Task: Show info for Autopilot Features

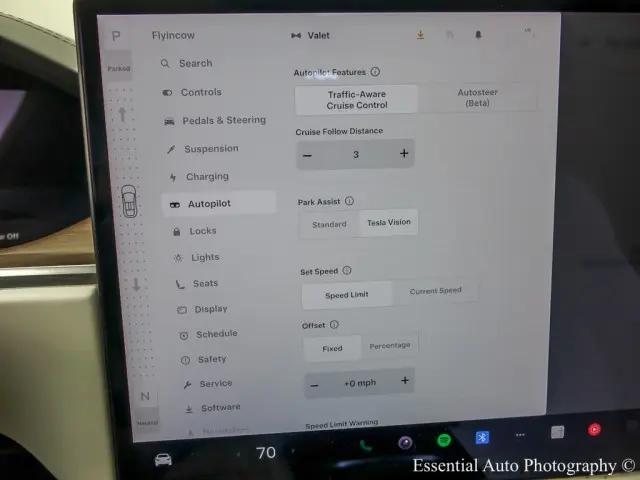Action: [375, 72]
